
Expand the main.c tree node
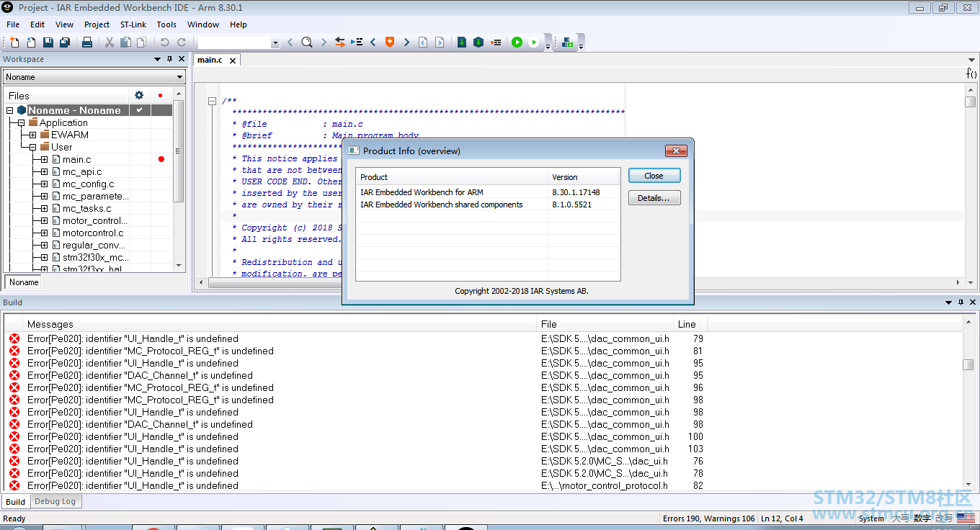pos(45,159)
